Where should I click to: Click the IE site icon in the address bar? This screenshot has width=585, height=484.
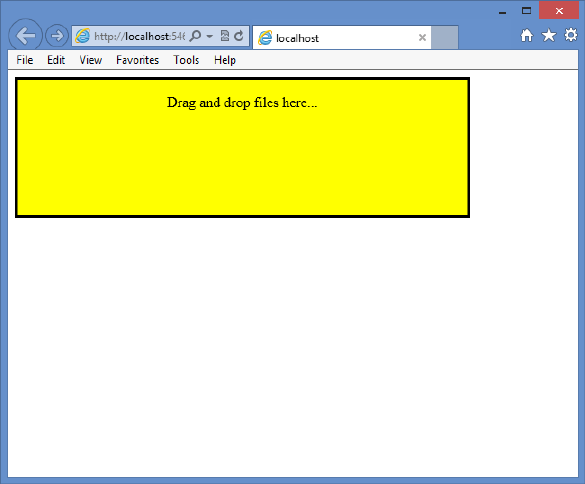coord(82,36)
